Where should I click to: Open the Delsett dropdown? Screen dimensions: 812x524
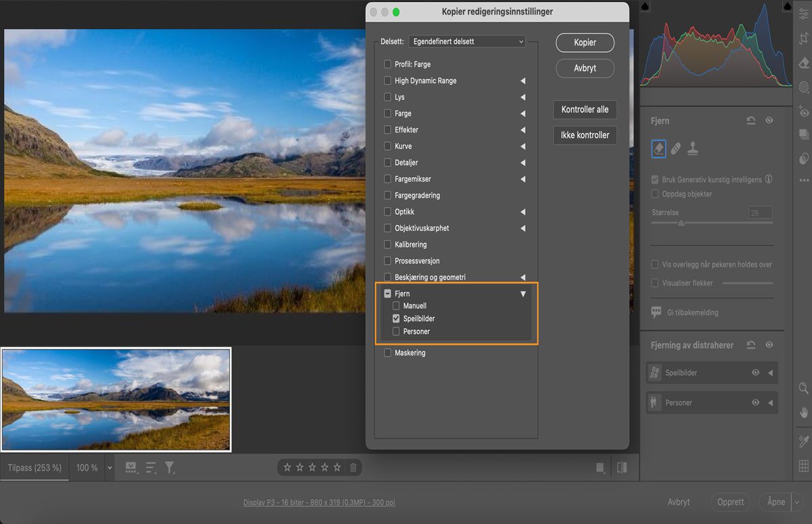467,41
